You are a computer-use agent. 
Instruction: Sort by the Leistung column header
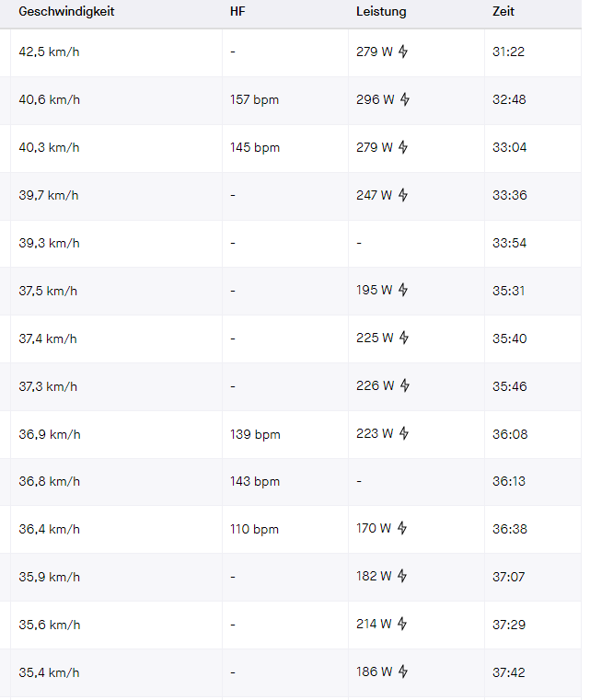(x=381, y=12)
